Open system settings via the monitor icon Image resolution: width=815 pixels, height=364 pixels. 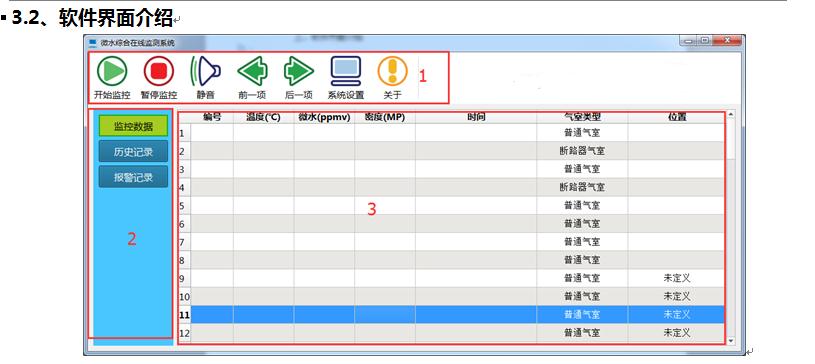(x=346, y=71)
